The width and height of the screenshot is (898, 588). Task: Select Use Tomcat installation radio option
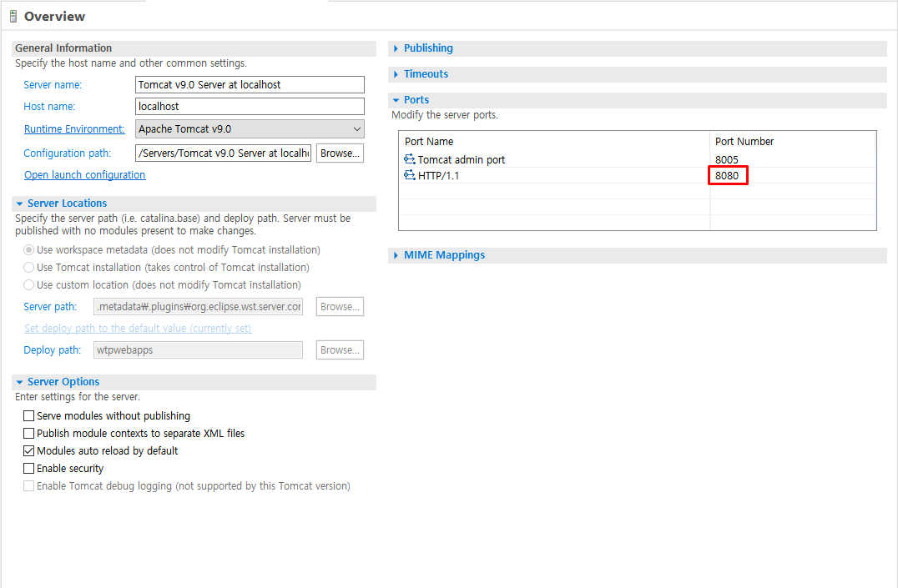(x=28, y=268)
